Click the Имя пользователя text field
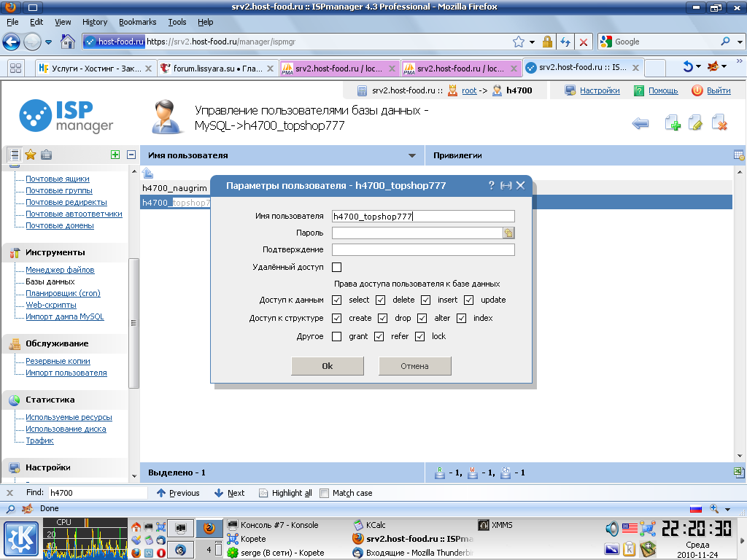Image resolution: width=747 pixels, height=560 pixels. click(x=423, y=216)
